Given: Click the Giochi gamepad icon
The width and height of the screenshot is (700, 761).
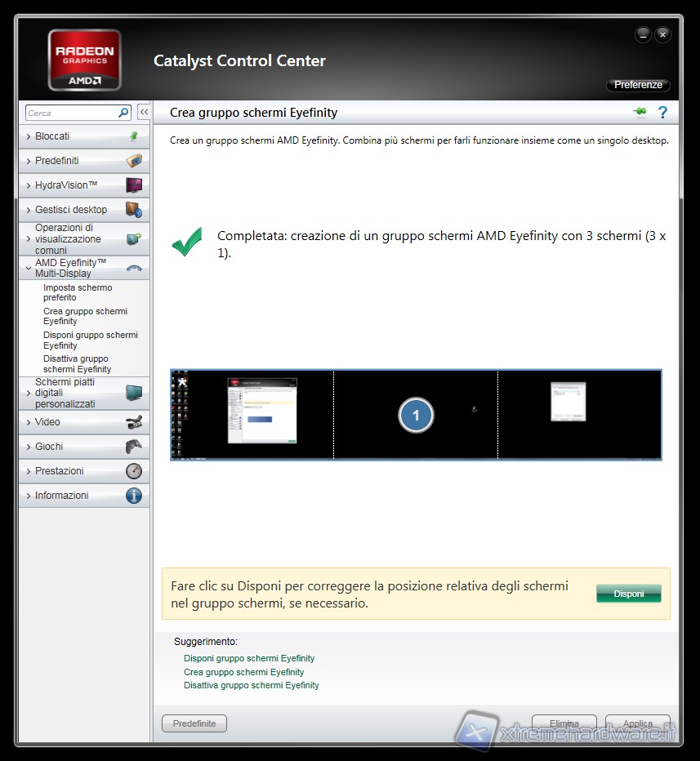Looking at the screenshot, I should pyautogui.click(x=134, y=447).
